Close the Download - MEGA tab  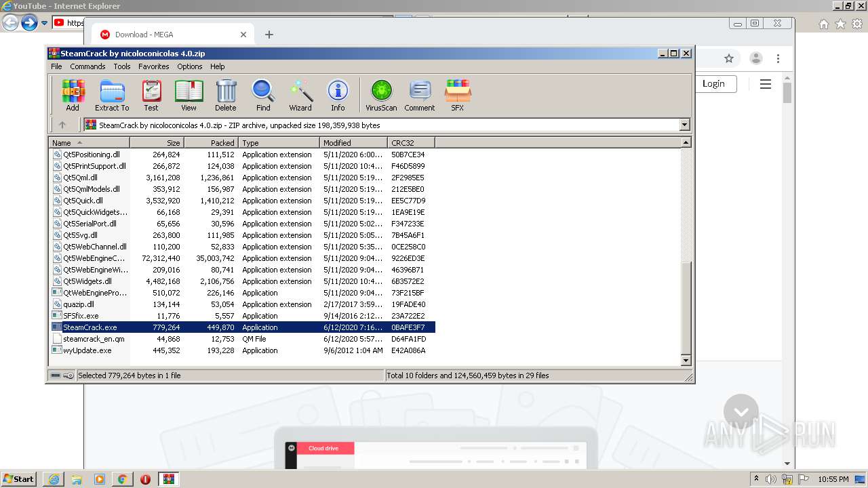click(243, 35)
